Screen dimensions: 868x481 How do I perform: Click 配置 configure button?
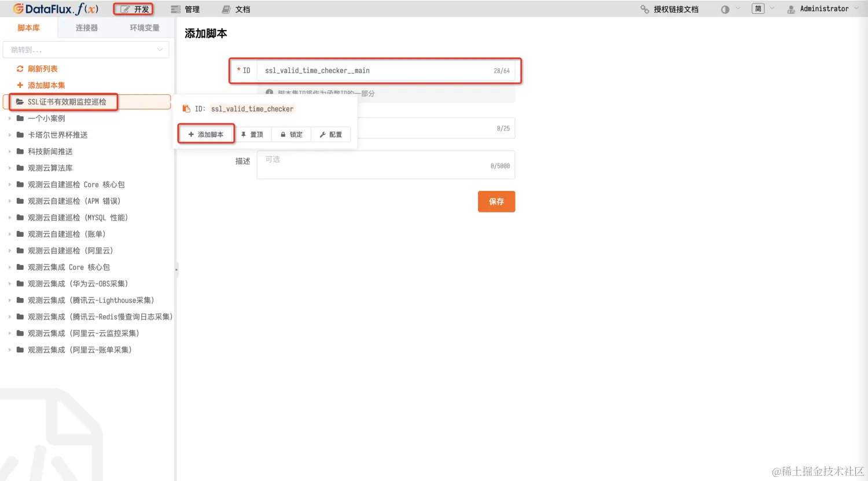coord(331,134)
